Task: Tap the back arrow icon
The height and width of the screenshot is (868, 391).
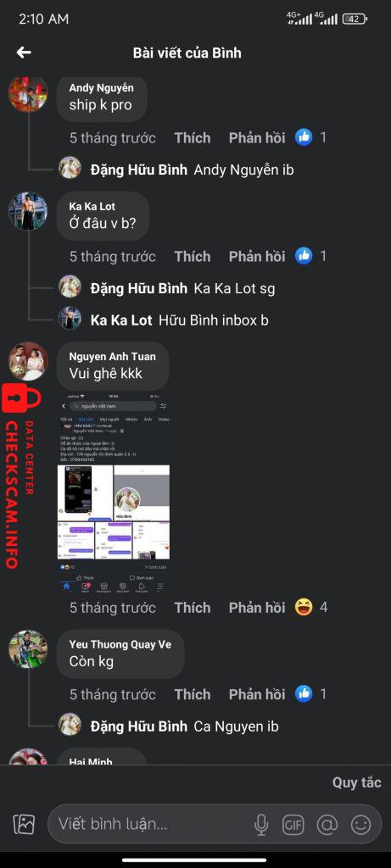Action: (x=24, y=53)
